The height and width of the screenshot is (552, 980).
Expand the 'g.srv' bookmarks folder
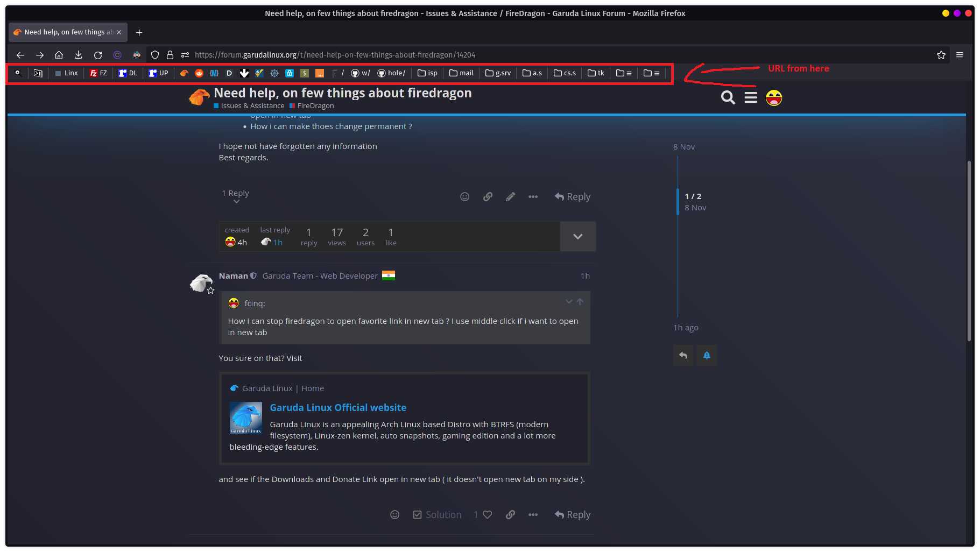point(498,73)
